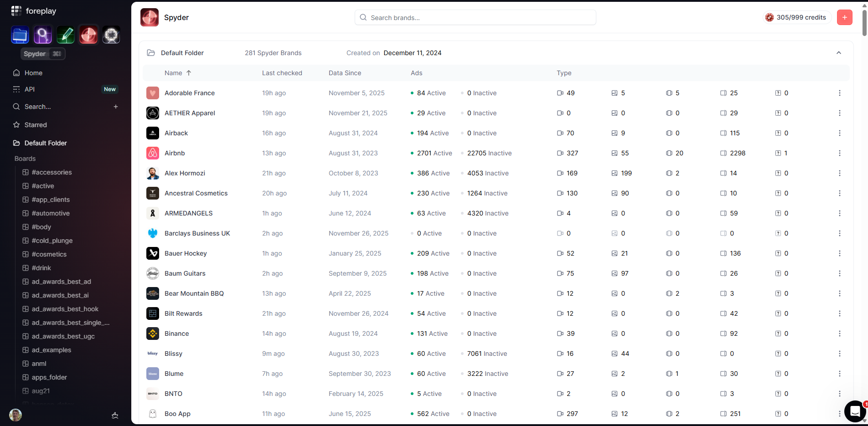Sort by the Name column header

(178, 73)
